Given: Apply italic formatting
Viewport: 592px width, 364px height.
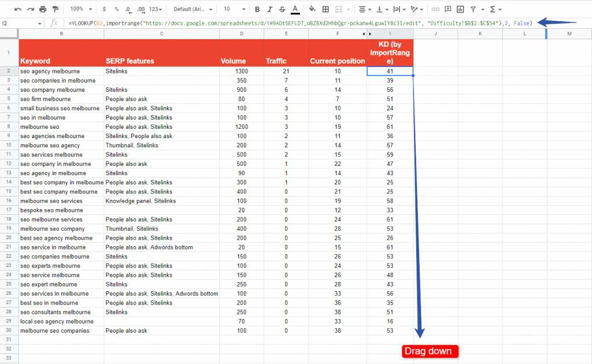Looking at the screenshot, I should point(269,9).
